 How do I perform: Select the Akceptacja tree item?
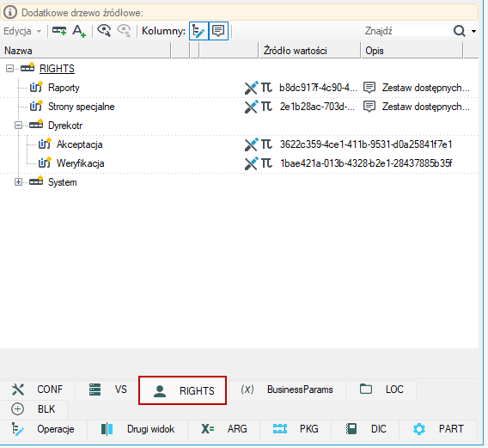(79, 144)
